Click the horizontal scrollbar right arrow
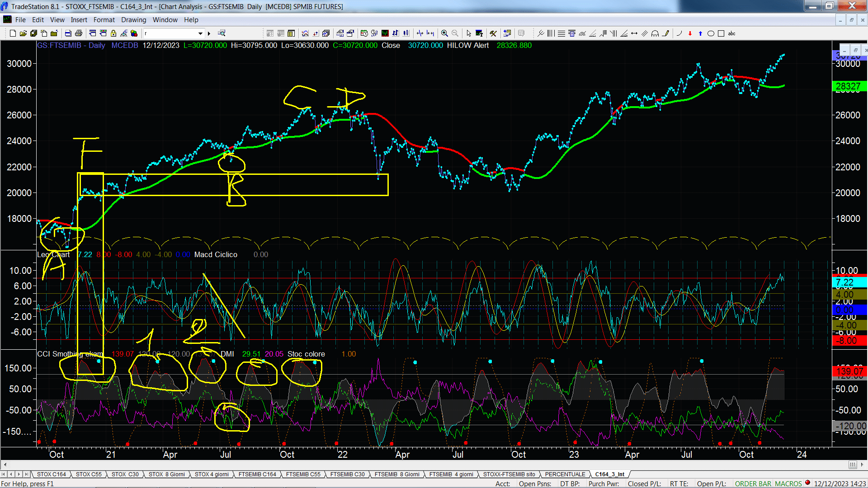This screenshot has width=868, height=488. (863, 465)
